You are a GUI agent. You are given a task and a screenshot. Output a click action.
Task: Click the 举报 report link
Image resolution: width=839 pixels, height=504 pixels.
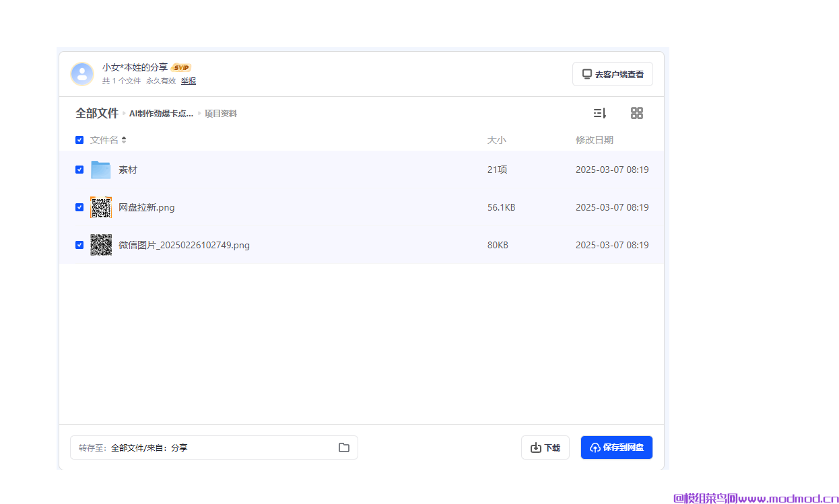(x=189, y=81)
